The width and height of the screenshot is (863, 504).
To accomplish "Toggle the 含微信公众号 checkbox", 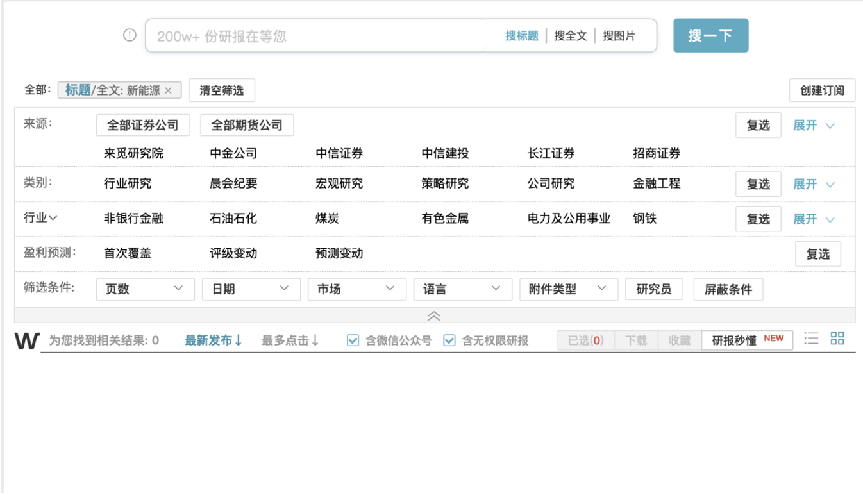I will point(353,340).
